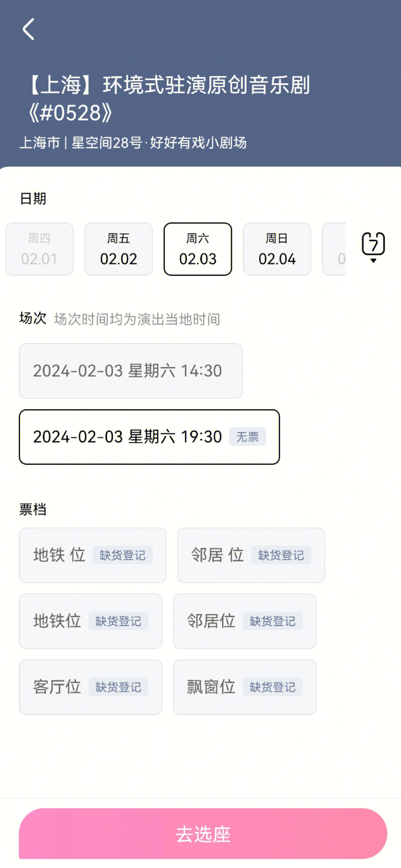
Task: Select Friday 02.02 date
Action: pos(118,249)
